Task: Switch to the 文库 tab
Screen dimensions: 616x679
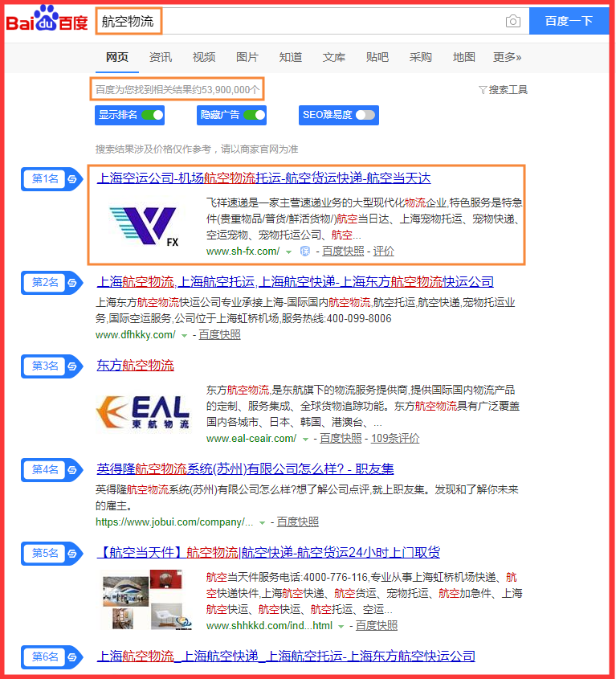Action: click(334, 57)
